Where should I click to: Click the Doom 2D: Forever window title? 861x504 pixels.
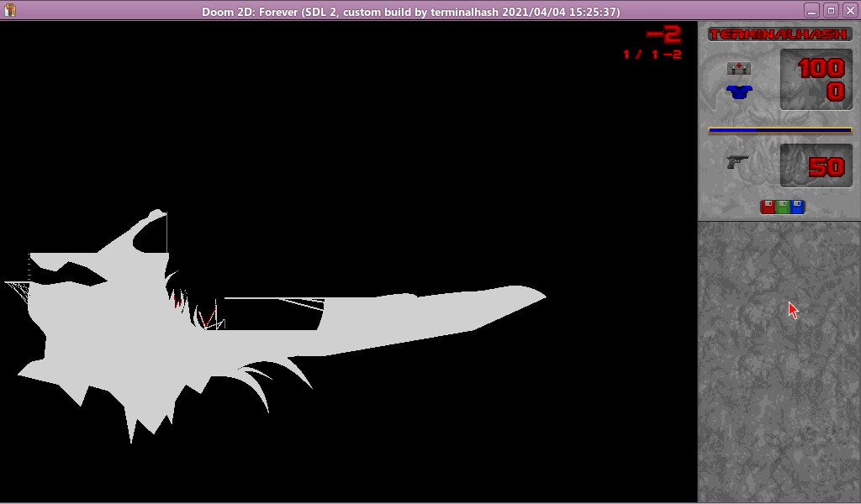410,12
